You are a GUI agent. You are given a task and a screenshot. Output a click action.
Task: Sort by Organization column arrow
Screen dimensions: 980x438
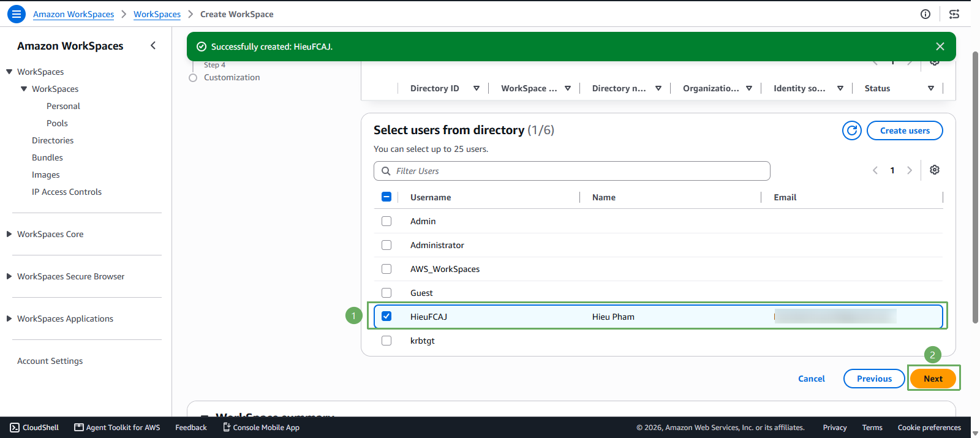point(749,88)
